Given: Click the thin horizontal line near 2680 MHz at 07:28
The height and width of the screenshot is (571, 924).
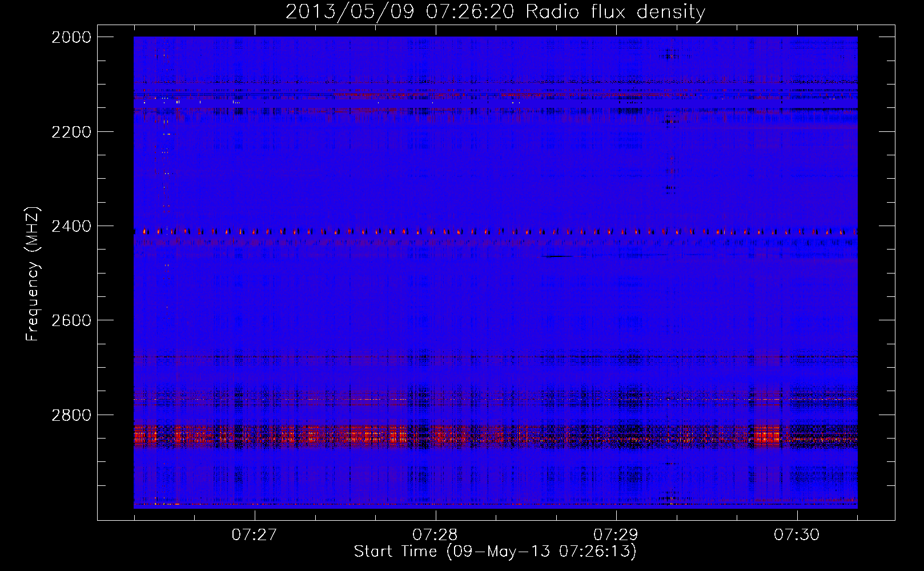Looking at the screenshot, I should point(435,357).
